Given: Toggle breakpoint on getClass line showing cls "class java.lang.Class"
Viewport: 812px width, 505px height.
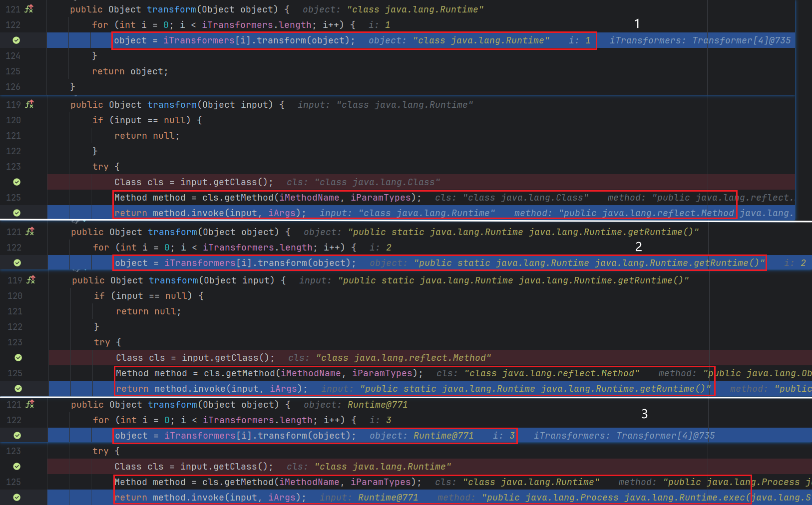Looking at the screenshot, I should point(16,182).
